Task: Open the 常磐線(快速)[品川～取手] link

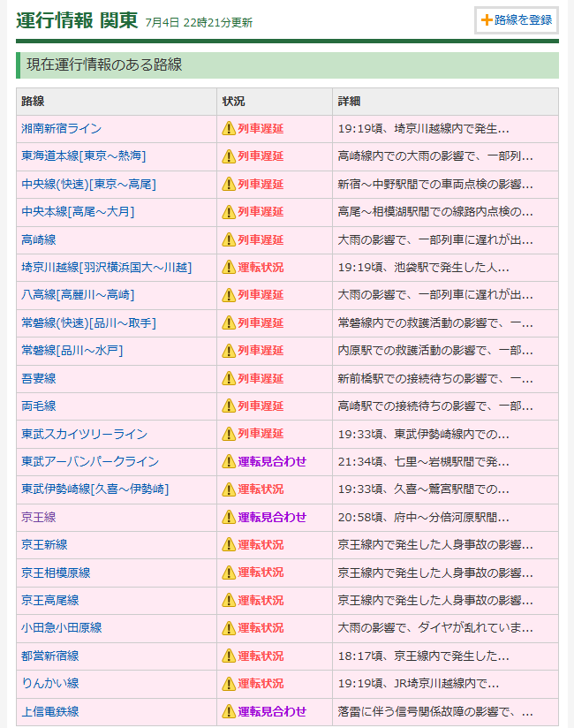Action: click(x=88, y=322)
